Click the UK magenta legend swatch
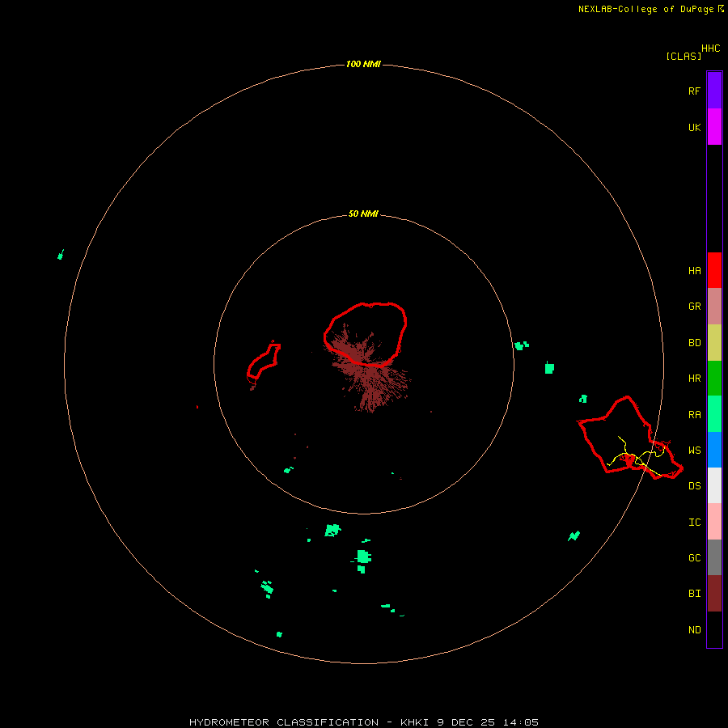 pyautogui.click(x=714, y=127)
